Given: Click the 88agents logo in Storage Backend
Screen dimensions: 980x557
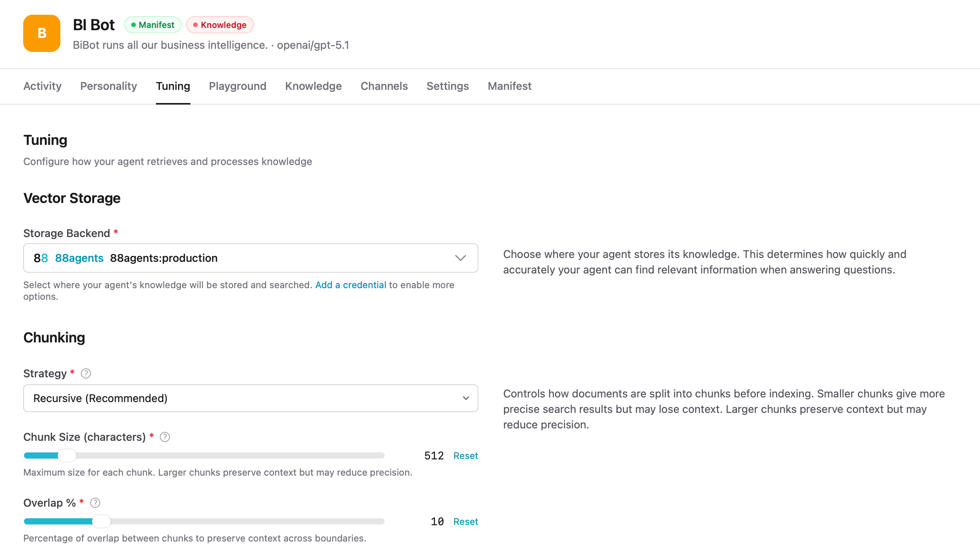Looking at the screenshot, I should 41,258.
